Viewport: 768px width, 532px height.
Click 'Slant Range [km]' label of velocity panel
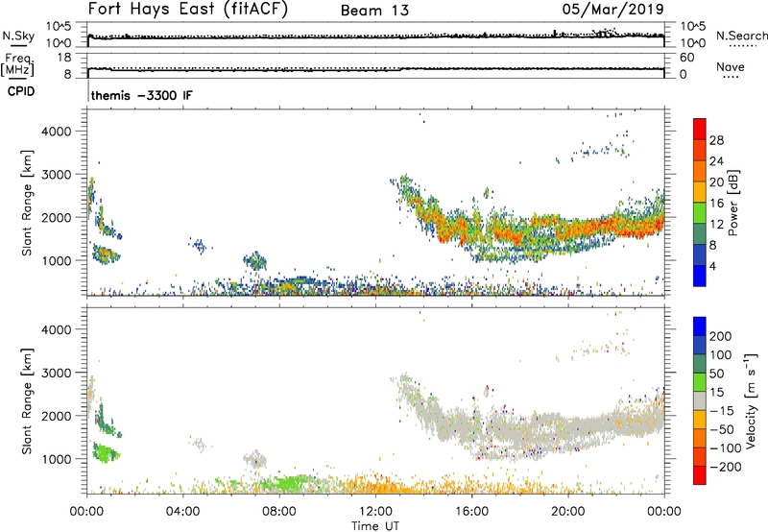point(27,401)
